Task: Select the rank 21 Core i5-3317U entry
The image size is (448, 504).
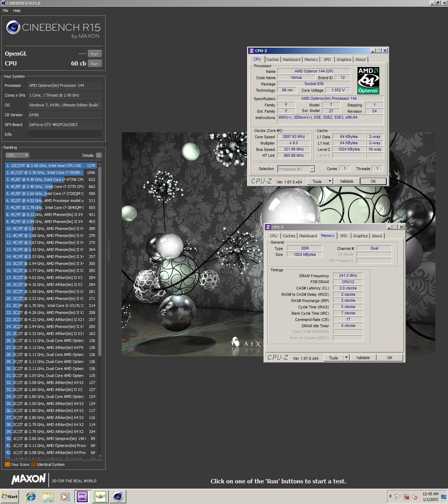Action: 51,306
